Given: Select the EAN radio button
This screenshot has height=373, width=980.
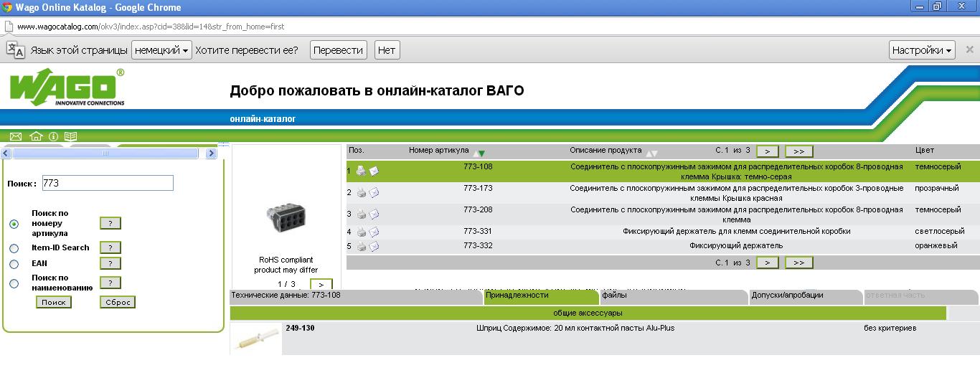Looking at the screenshot, I should [14, 264].
